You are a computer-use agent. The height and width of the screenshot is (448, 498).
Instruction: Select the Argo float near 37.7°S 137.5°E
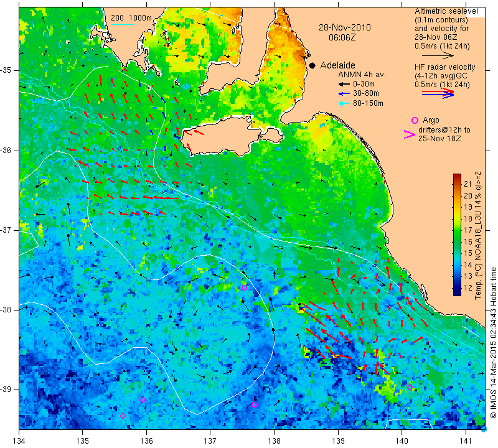tap(244, 288)
